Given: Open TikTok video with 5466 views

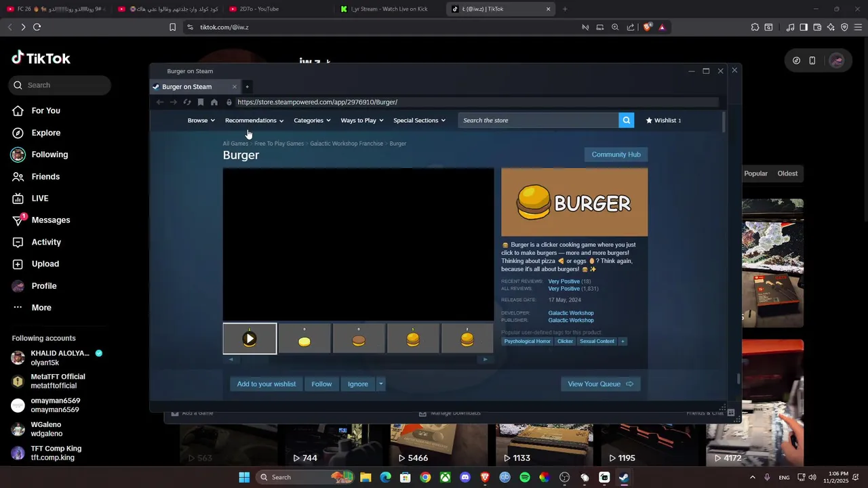Looking at the screenshot, I should [439, 444].
